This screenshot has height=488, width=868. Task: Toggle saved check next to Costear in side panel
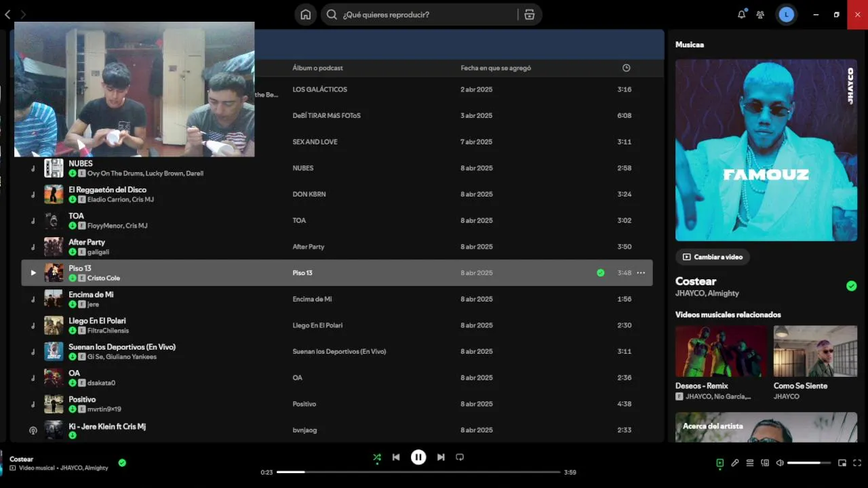(852, 286)
